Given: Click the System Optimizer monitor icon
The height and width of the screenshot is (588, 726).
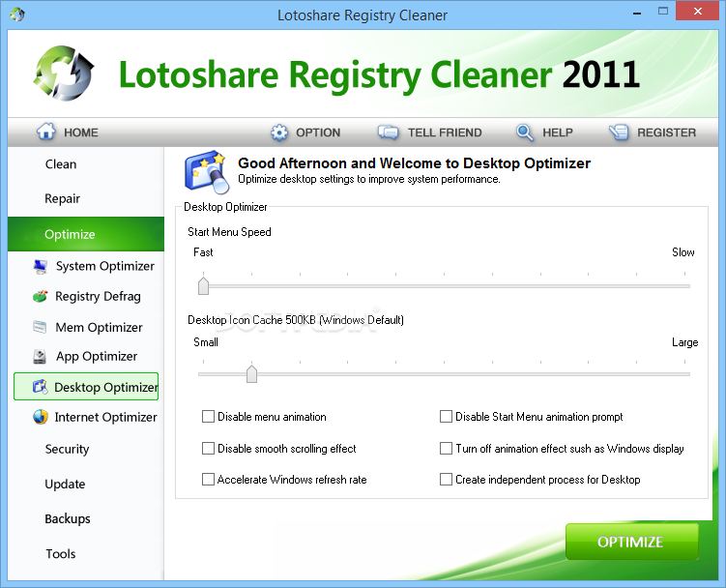Looking at the screenshot, I should [41, 266].
